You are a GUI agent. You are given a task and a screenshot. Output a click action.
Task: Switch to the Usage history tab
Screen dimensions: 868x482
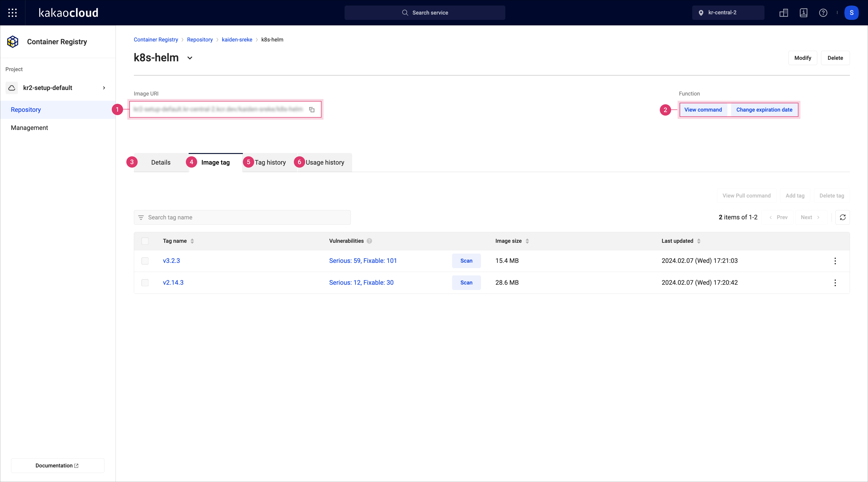325,162
